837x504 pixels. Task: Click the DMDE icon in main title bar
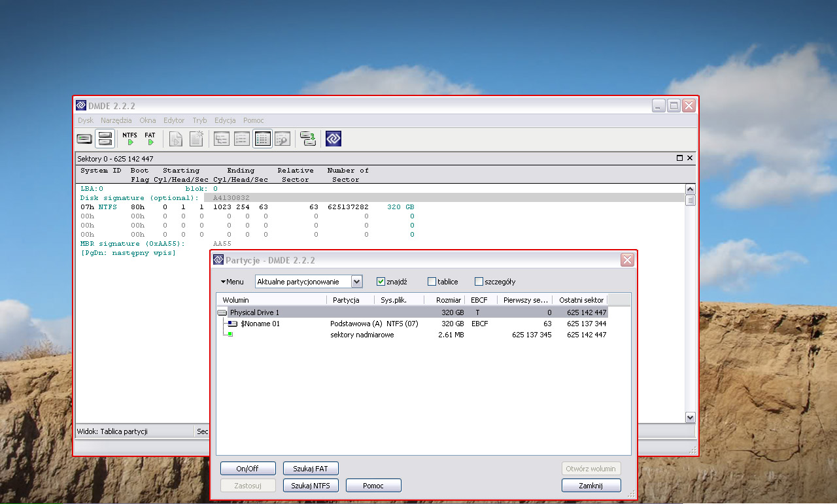click(x=81, y=105)
